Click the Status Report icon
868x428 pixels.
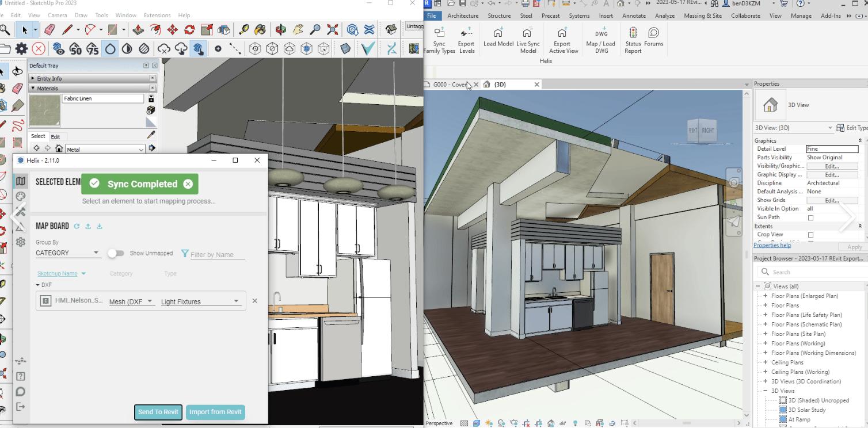click(x=633, y=33)
